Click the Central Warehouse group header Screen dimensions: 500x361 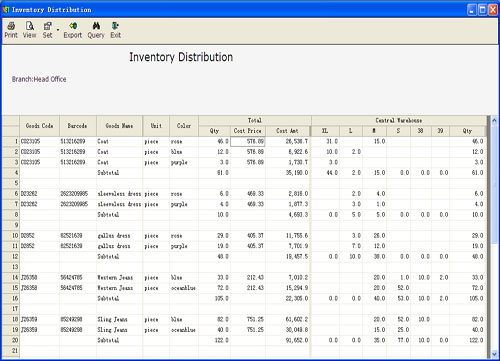click(x=399, y=120)
